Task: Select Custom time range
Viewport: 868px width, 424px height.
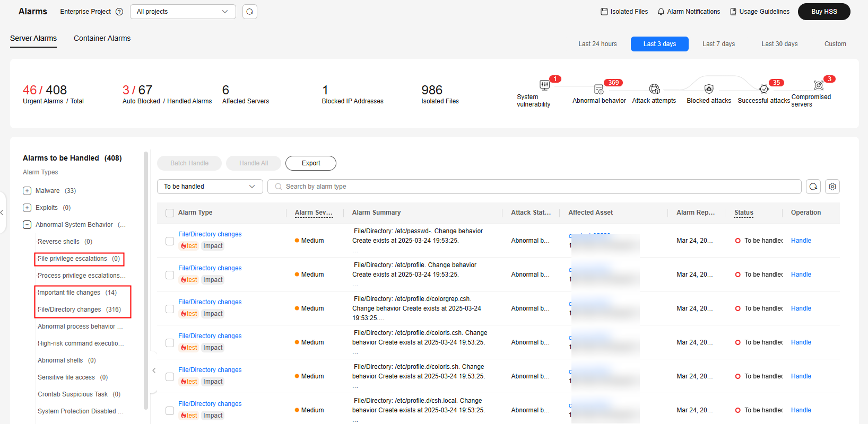Action: click(835, 44)
